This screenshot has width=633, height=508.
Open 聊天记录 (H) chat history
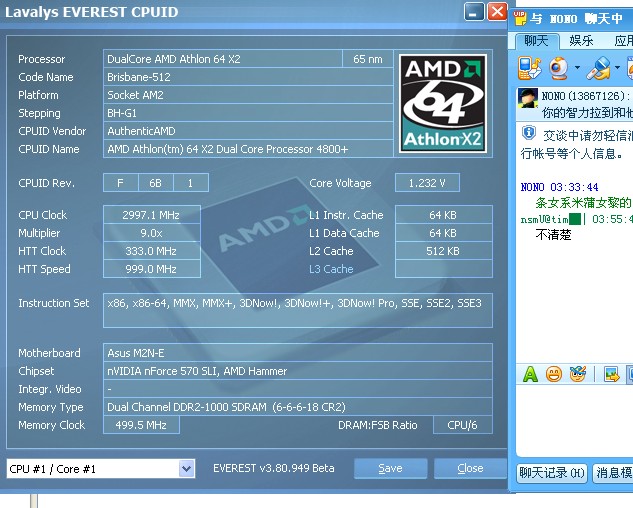coord(551,472)
